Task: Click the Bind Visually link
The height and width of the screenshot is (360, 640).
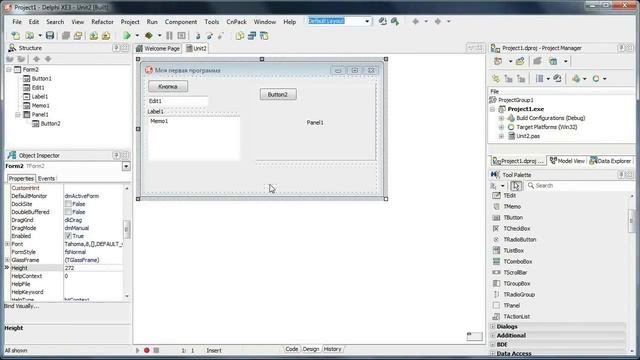Action: 22,306
